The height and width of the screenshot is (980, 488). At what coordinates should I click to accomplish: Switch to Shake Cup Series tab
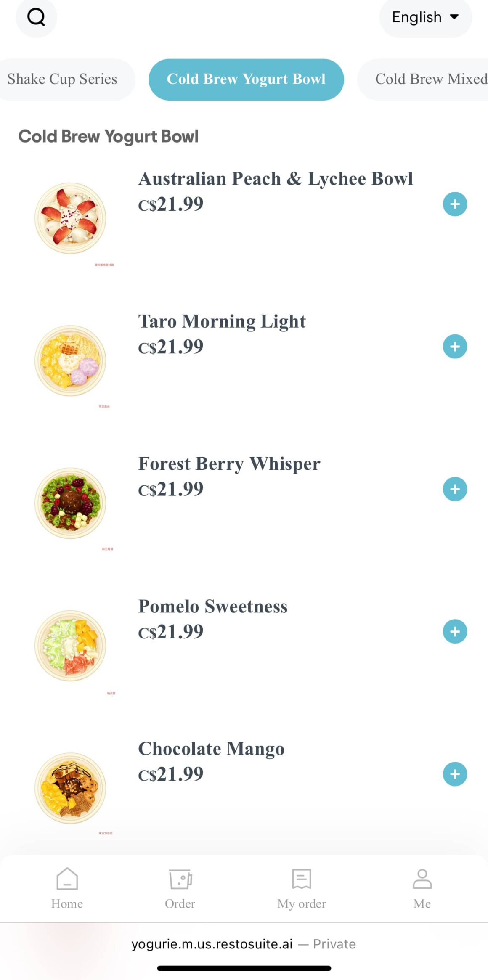[62, 79]
